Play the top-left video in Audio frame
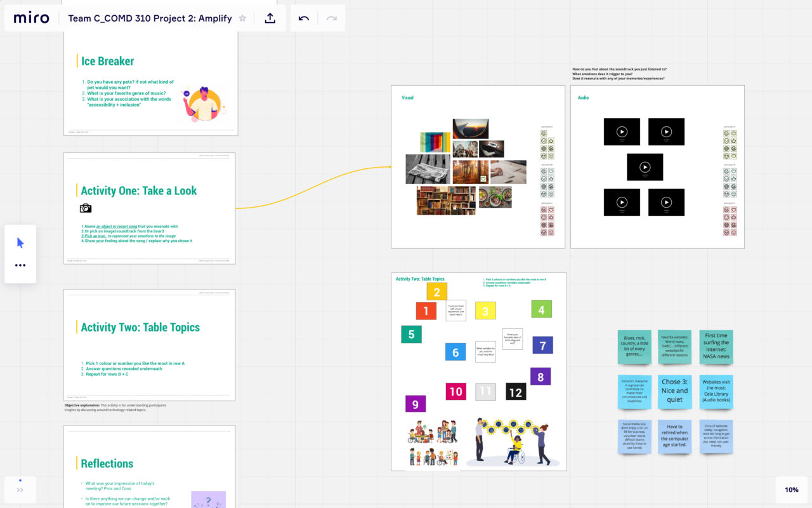The height and width of the screenshot is (508, 812). click(x=622, y=131)
